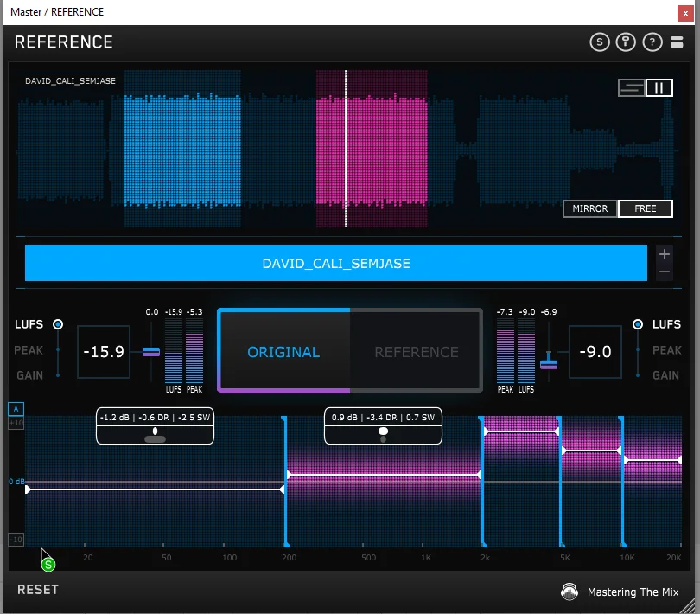Choose PEAK mode on the left side

[x=29, y=350]
